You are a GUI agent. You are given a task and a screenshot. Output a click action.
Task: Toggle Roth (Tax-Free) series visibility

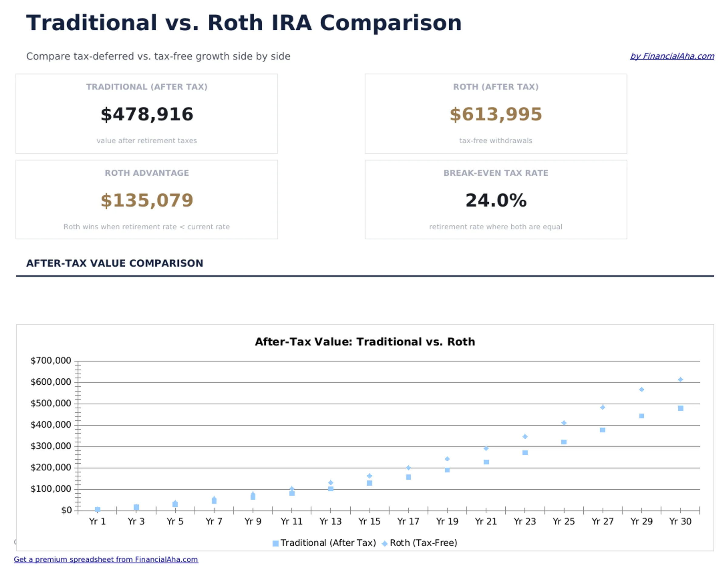pyautogui.click(x=424, y=542)
